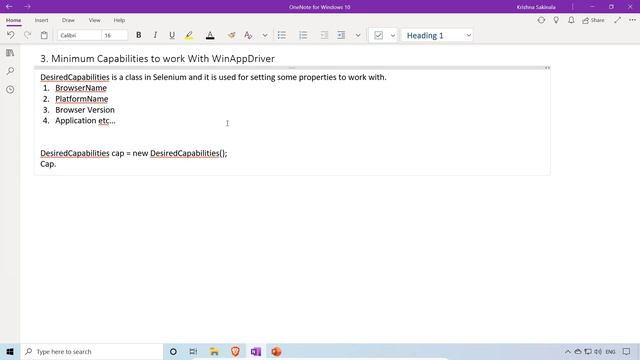Click the Type here to search box
This screenshot has width=640, height=360.
[92, 351]
